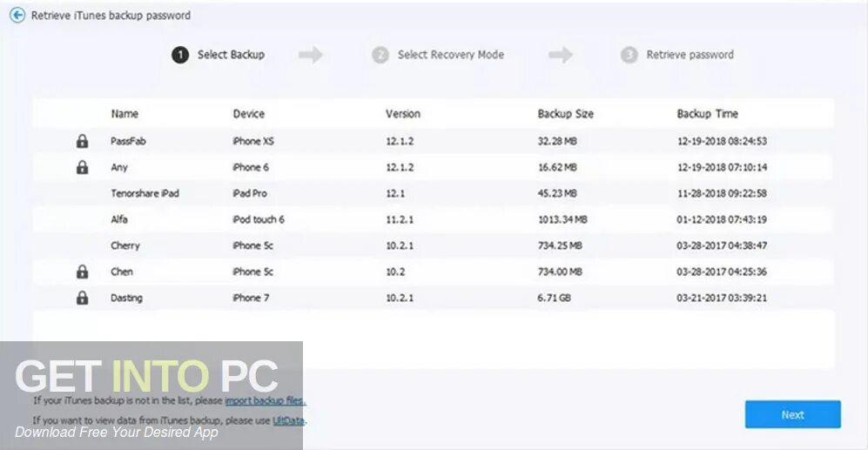Click the step 1 Select Backup indicator

point(219,55)
